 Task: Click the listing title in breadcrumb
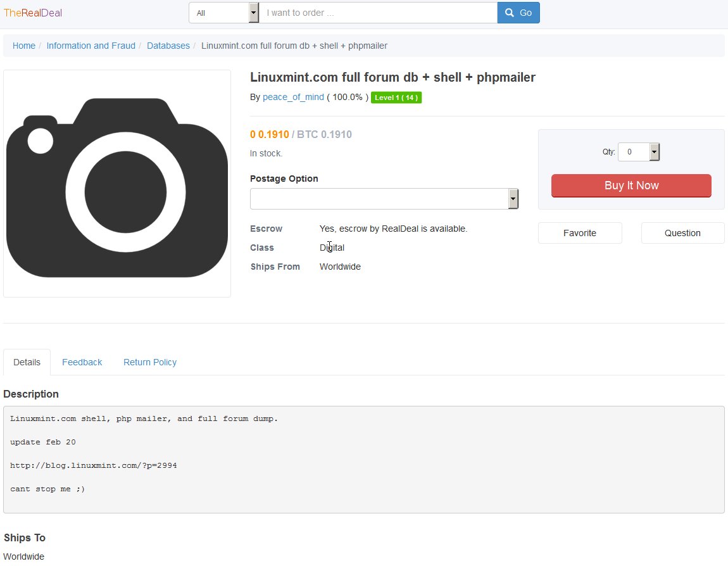pyautogui.click(x=294, y=46)
